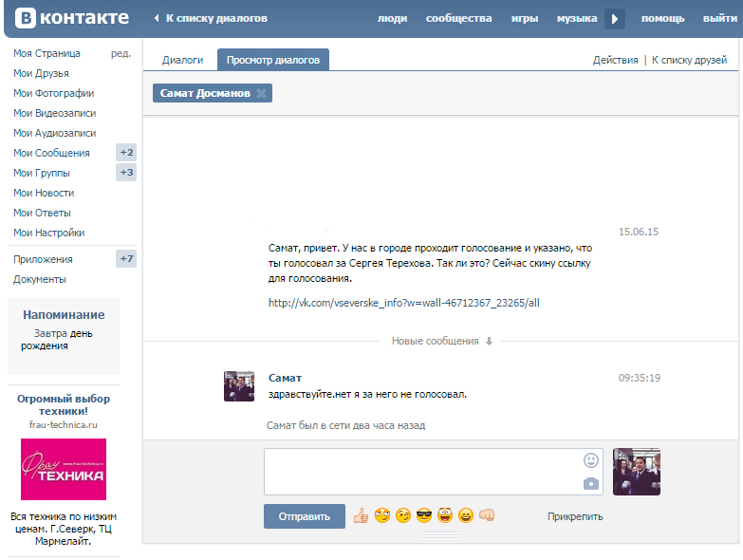Insert the fist emoji

click(487, 516)
